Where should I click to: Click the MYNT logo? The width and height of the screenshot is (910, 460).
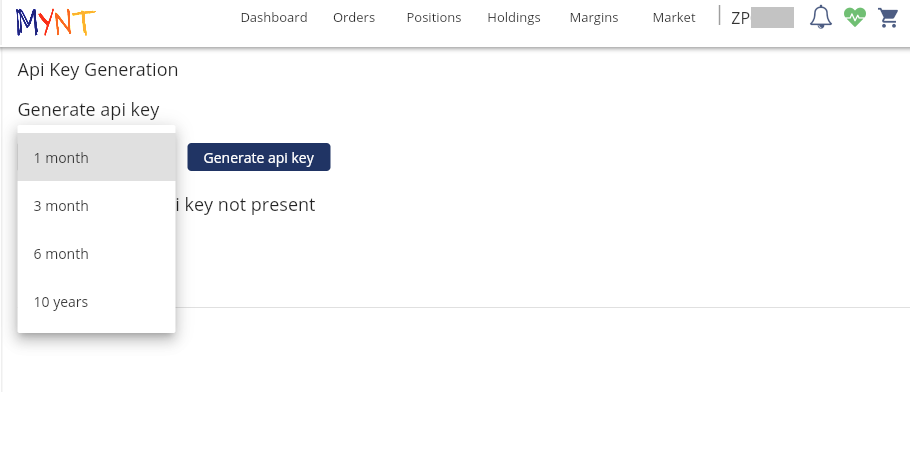point(56,18)
